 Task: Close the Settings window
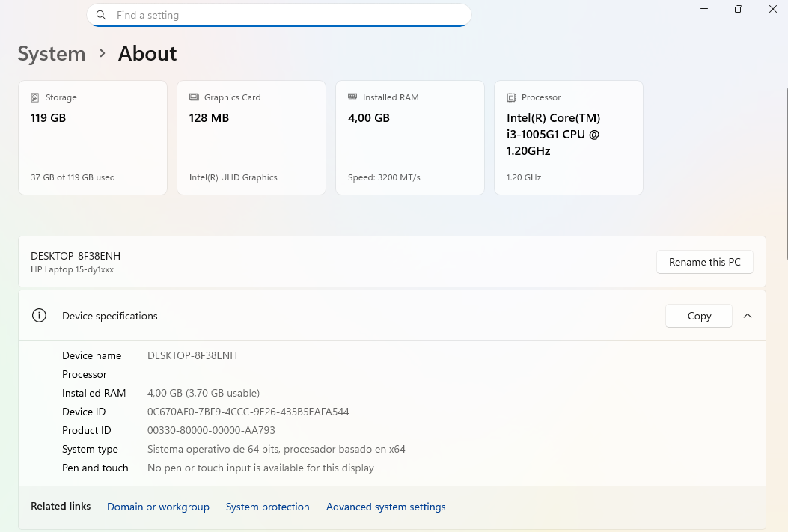(x=773, y=9)
